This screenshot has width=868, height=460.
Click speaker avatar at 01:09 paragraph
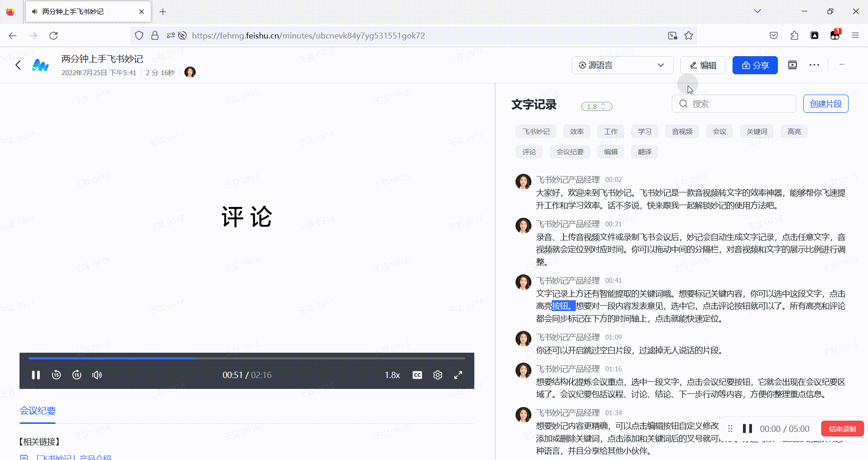[x=523, y=339]
